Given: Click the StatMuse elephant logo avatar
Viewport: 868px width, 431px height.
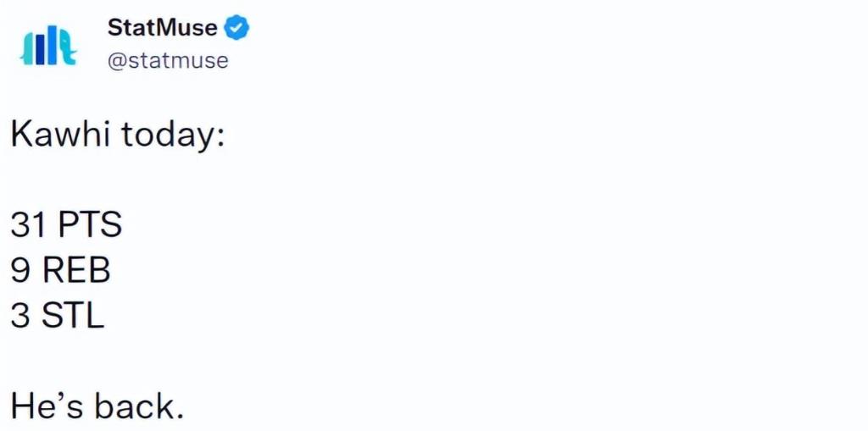Looking at the screenshot, I should coord(48,46).
